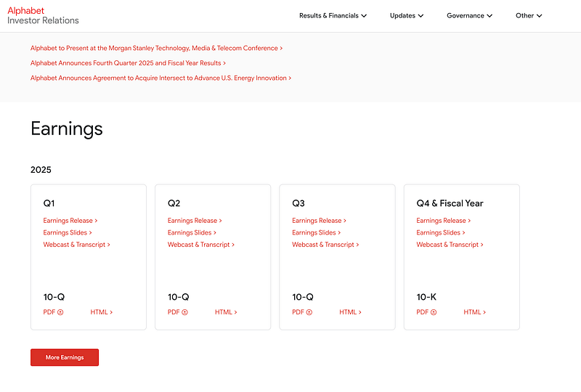
Task: Select the 10-Q label in Q2 card
Action: 179,297
